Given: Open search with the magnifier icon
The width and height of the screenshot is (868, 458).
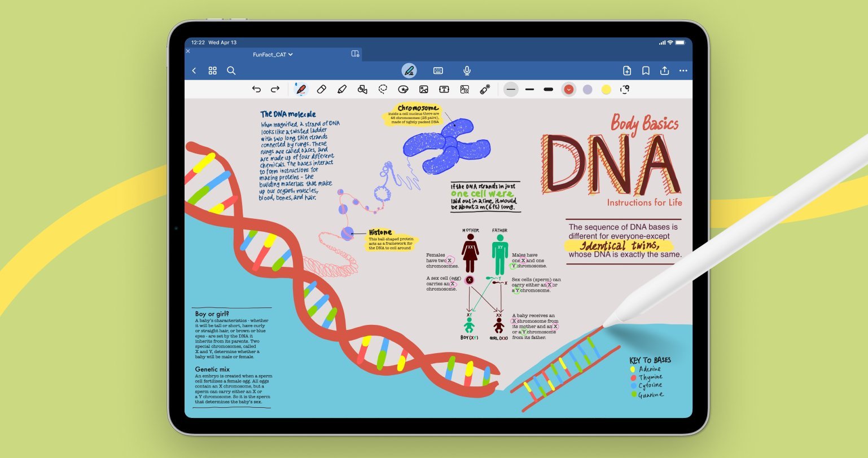Looking at the screenshot, I should [x=231, y=71].
